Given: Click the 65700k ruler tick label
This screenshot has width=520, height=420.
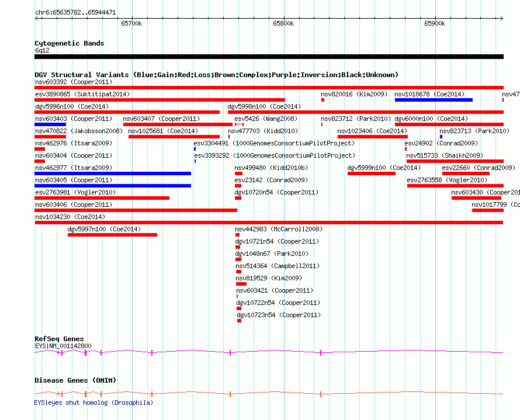Looking at the screenshot, I should point(131,23).
